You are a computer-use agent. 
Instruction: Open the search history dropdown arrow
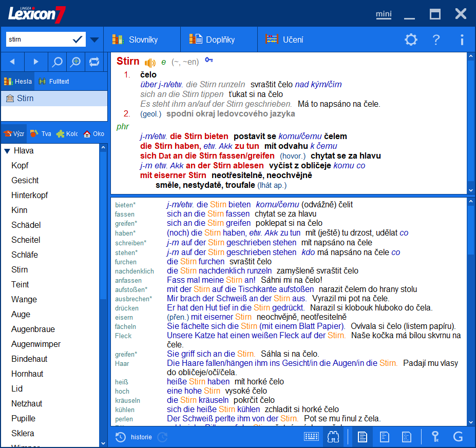click(x=94, y=40)
